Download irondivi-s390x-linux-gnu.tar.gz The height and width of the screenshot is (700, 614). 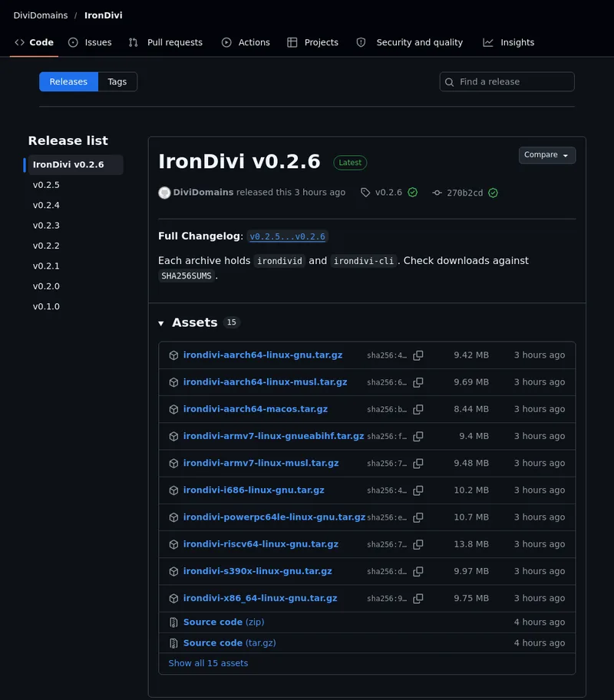pos(258,571)
